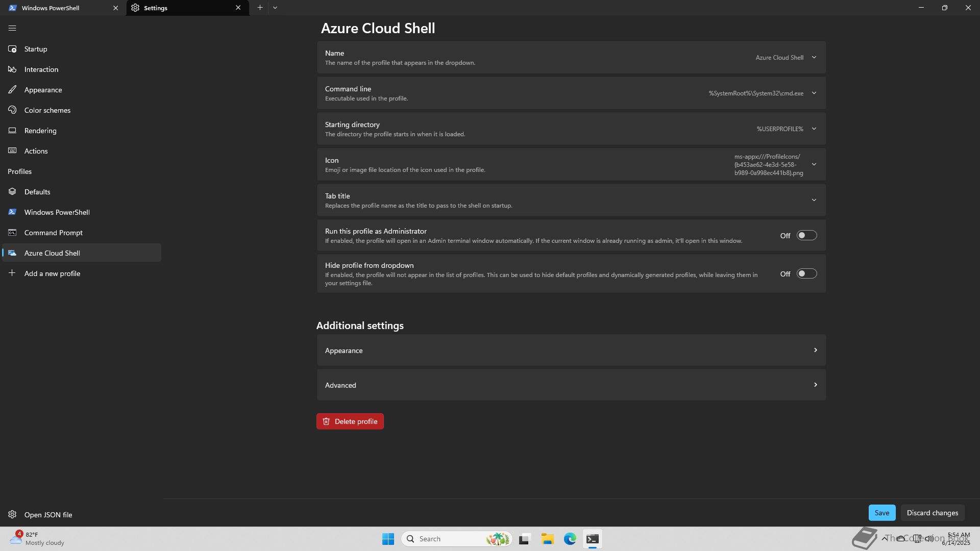Click the hamburger navigation menu icon

[x=12, y=29]
